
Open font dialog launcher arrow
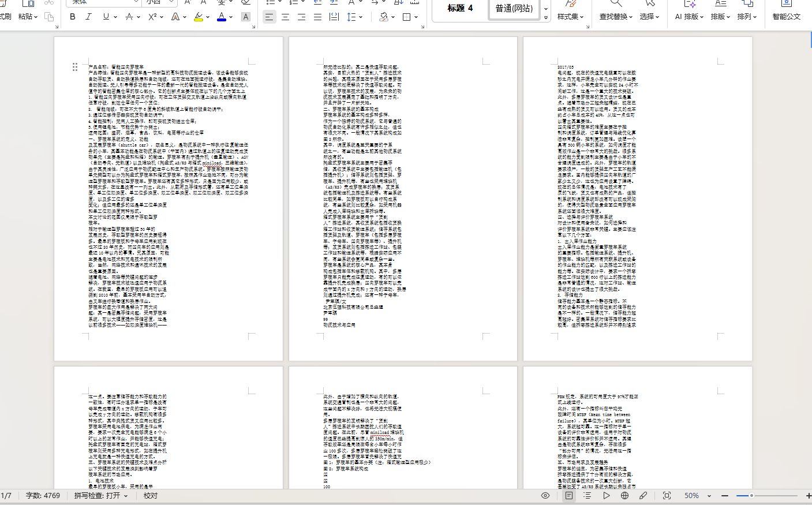point(252,27)
